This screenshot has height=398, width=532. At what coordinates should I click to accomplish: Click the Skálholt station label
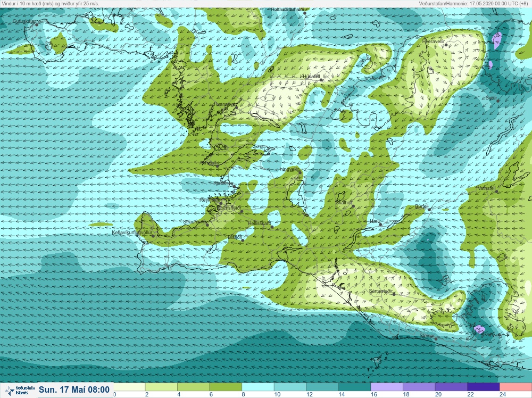(344, 203)
